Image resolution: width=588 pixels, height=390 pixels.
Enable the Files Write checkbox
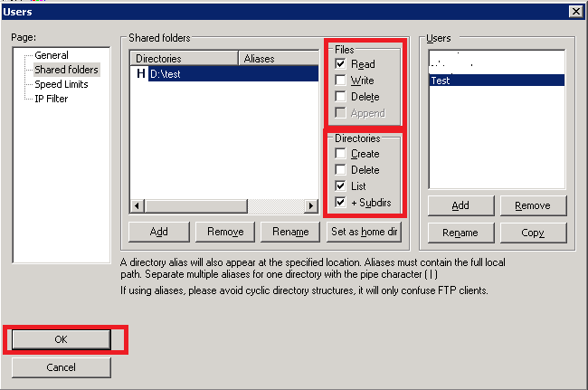(x=340, y=81)
